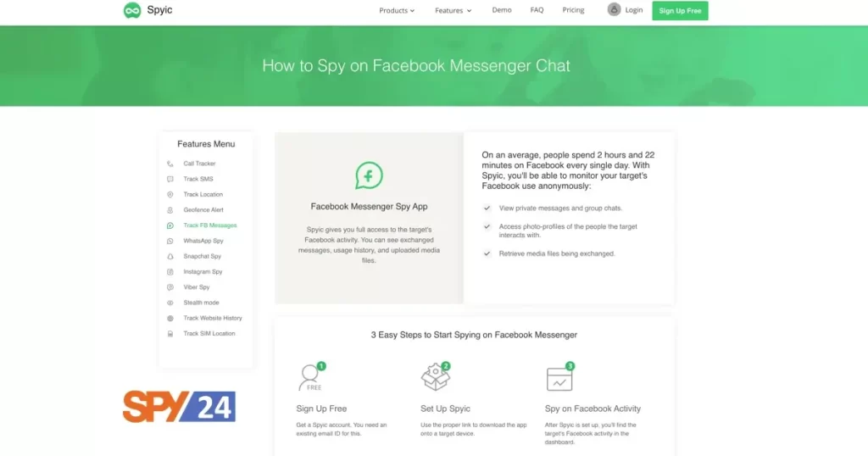Click the Track Website History globe icon
The width and height of the screenshot is (868, 456).
point(170,318)
